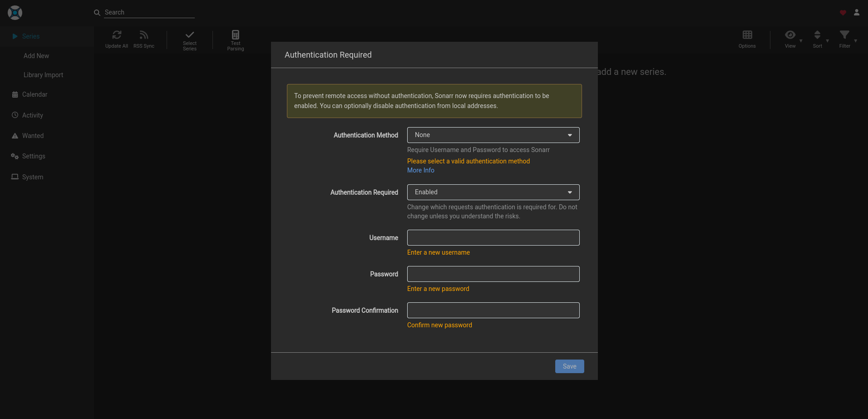Click the Settings gears icon
The image size is (868, 419).
(x=15, y=156)
